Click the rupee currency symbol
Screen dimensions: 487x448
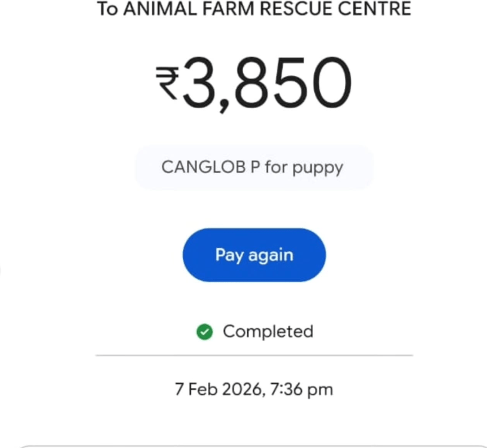(x=167, y=83)
